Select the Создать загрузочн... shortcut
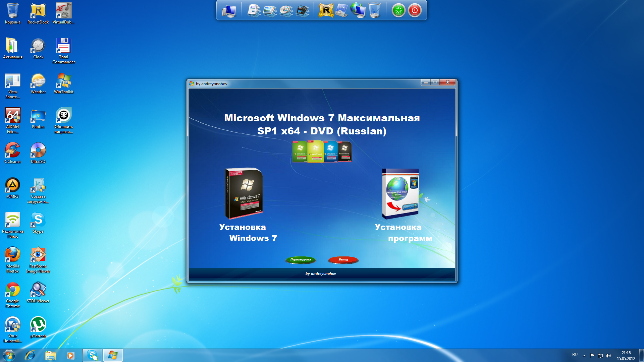This screenshot has height=362, width=644. (x=38, y=190)
